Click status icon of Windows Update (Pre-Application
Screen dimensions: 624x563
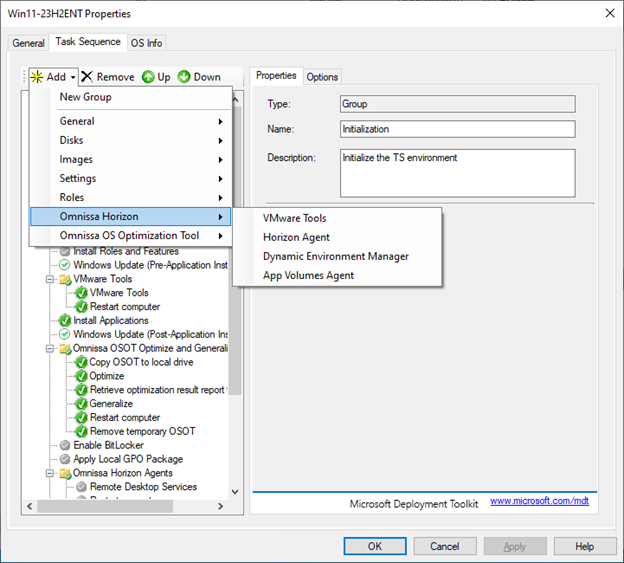tap(64, 265)
